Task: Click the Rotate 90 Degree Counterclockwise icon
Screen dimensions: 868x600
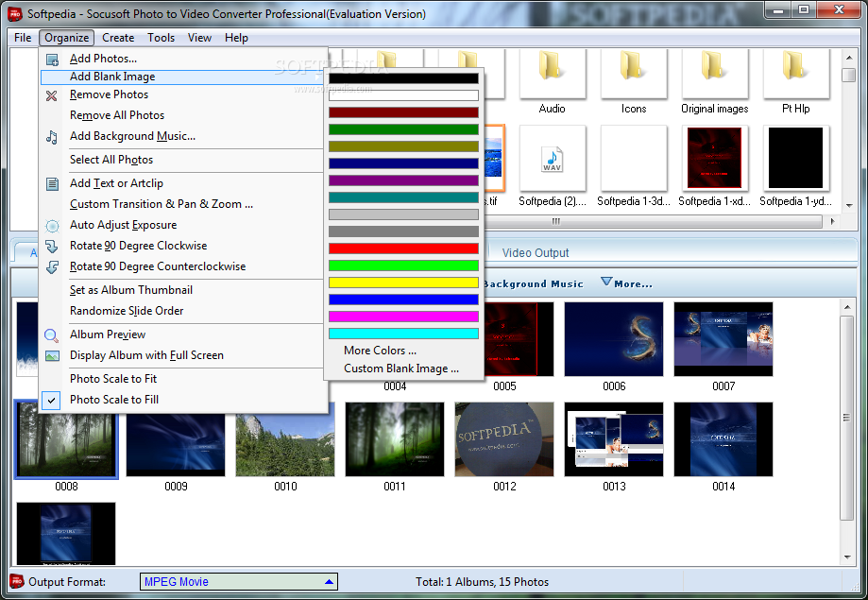Action: tap(52, 267)
